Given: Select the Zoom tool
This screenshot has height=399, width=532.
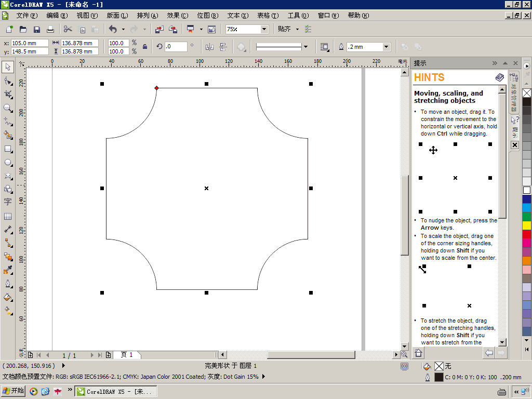Looking at the screenshot, I should [x=8, y=108].
